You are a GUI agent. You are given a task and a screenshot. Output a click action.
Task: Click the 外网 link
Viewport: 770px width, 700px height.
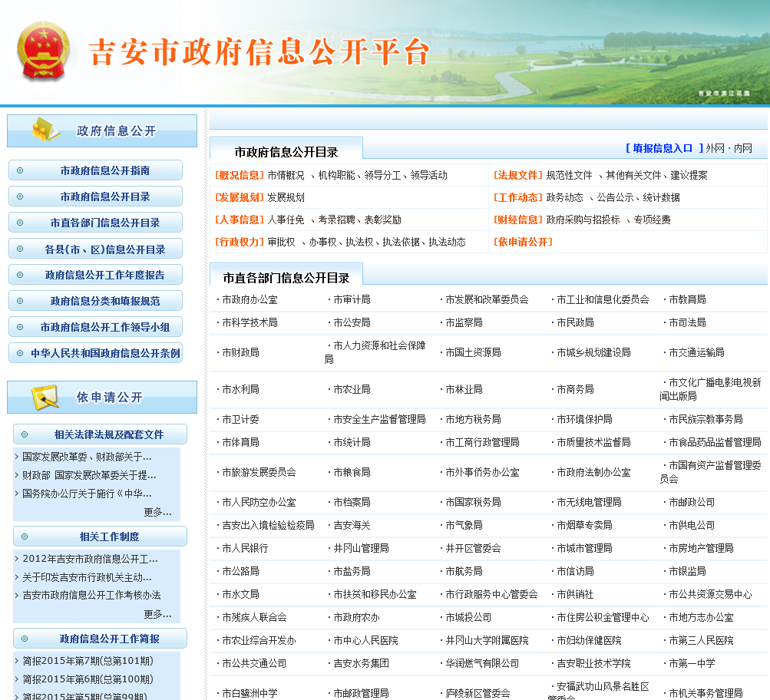(715, 148)
